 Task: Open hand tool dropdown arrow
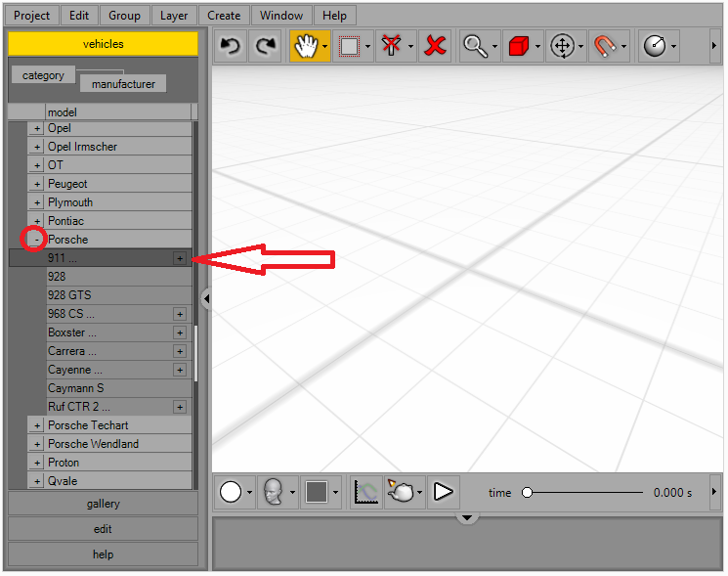click(x=325, y=46)
